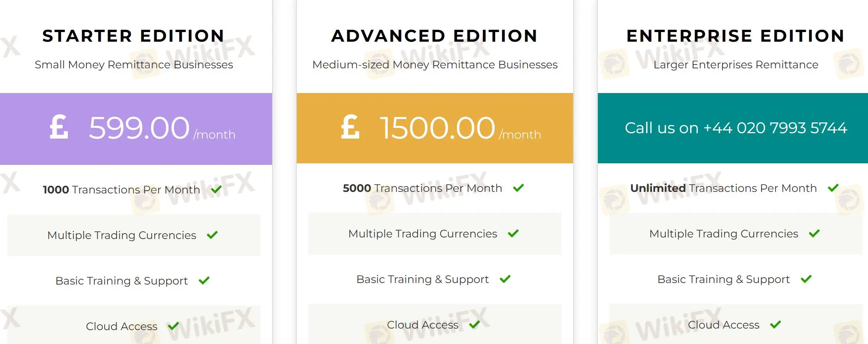
Task: Click Starter Basic Training & Support checkmark
Action: pos(204,280)
